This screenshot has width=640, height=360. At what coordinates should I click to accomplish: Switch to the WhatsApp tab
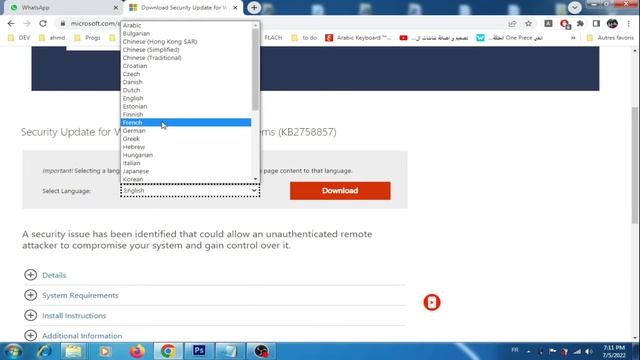click(x=61, y=8)
